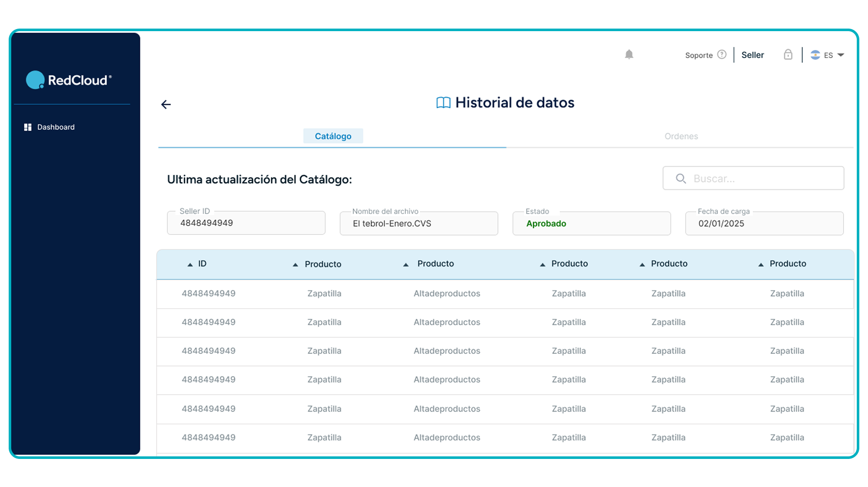Switch to the Catálogo tab
Screen dimensions: 868x487
[x=333, y=136]
